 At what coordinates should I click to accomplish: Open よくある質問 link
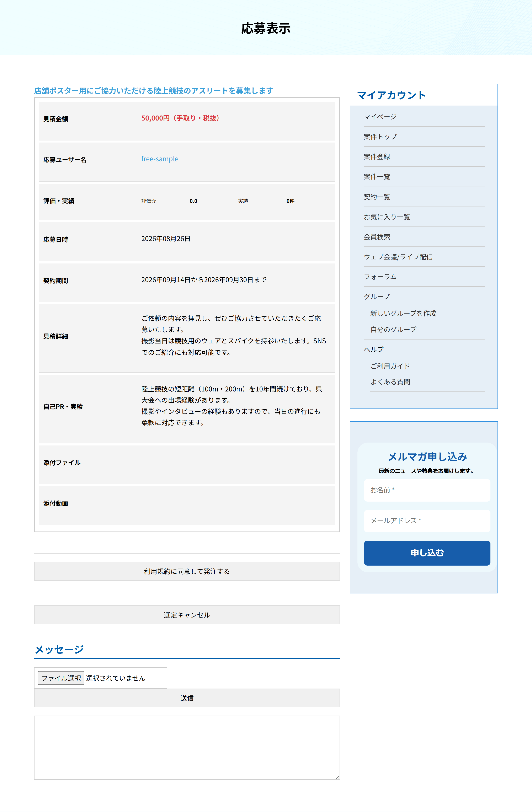point(390,382)
